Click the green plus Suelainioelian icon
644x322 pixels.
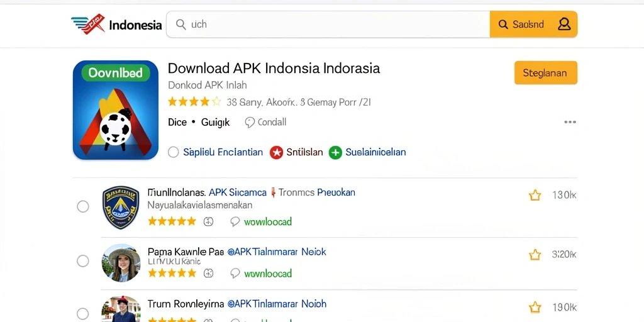[x=335, y=153]
